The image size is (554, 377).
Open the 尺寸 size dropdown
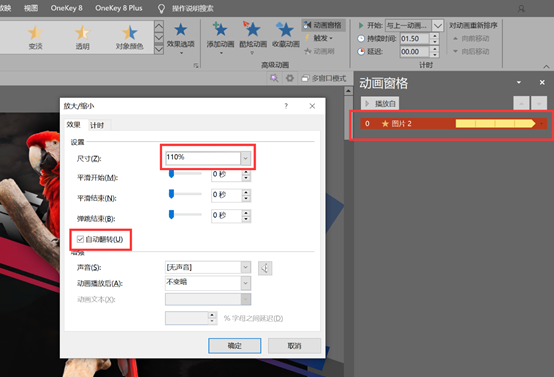point(246,158)
